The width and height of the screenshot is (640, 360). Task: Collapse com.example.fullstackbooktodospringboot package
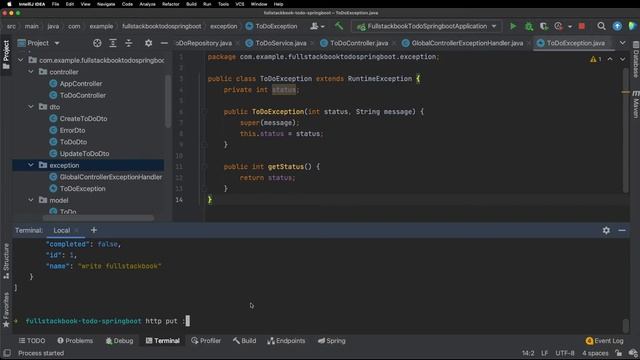[x=20, y=60]
